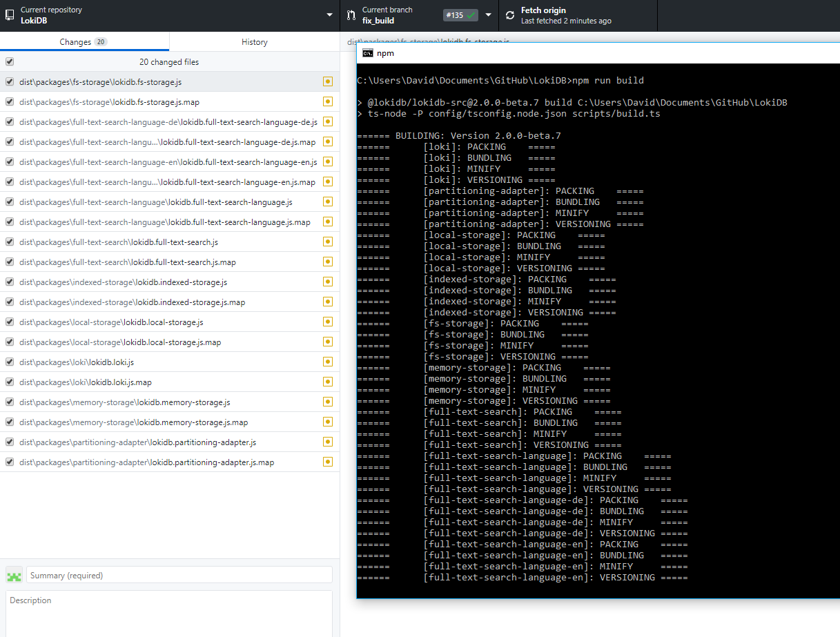Click modified icon for lokidb.loki.js

coord(327,362)
